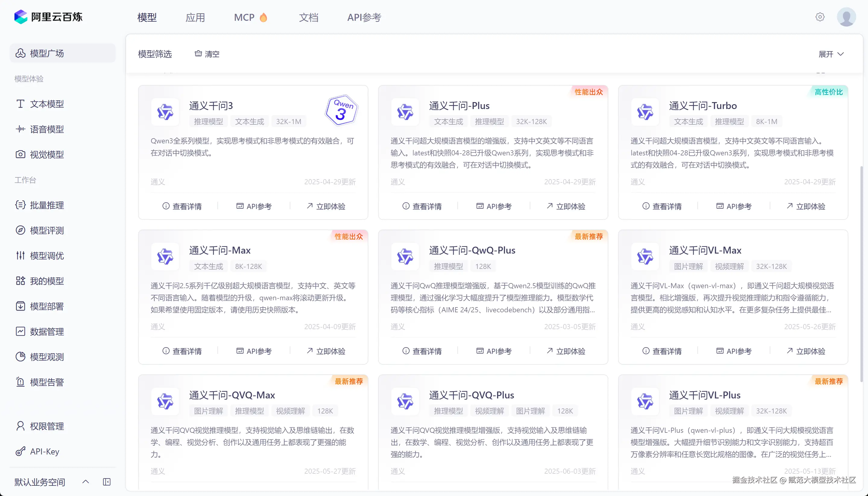Viewport: 868px width, 496px height.
Task: Click the Qwen3 badge on 通义千问3 card
Action: [x=341, y=111]
